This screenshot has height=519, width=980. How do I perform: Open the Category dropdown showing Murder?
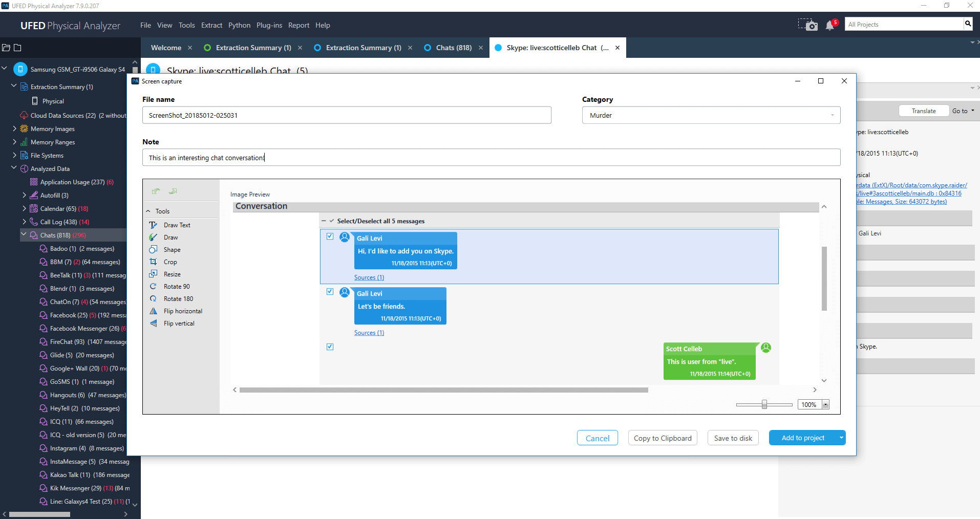711,115
